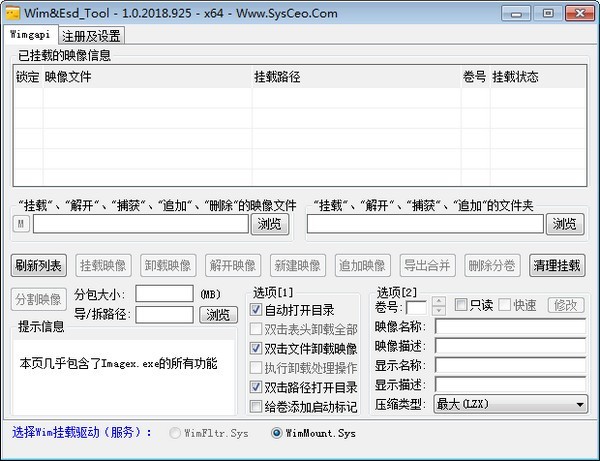Uncheck 自动打开目录 option

point(256,311)
